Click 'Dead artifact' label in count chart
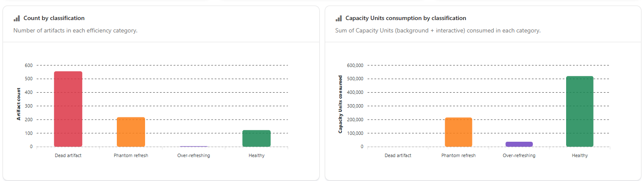This screenshot has width=644, height=181. [x=68, y=155]
